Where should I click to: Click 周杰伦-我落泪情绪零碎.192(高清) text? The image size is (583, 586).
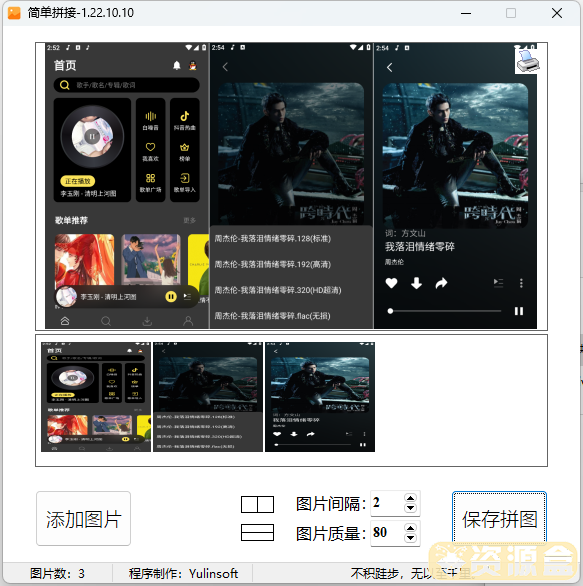pyautogui.click(x=273, y=264)
